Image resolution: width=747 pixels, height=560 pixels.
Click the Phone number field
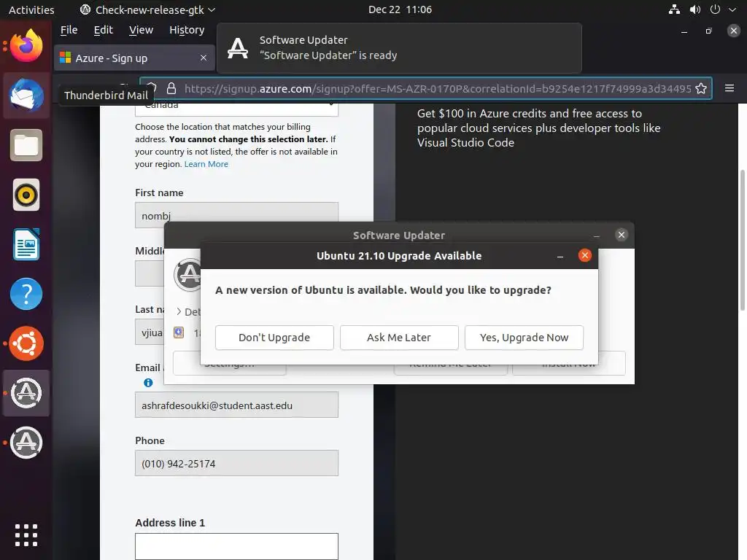[x=237, y=463]
